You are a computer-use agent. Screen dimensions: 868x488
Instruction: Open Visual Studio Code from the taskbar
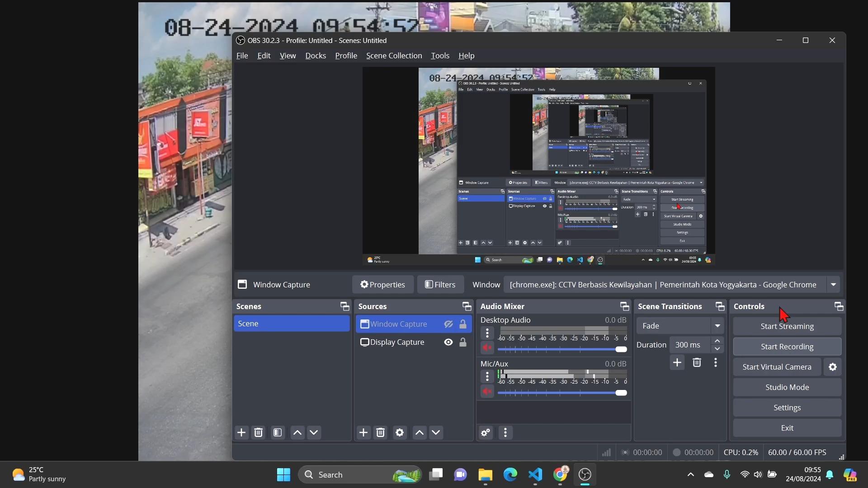(535, 474)
